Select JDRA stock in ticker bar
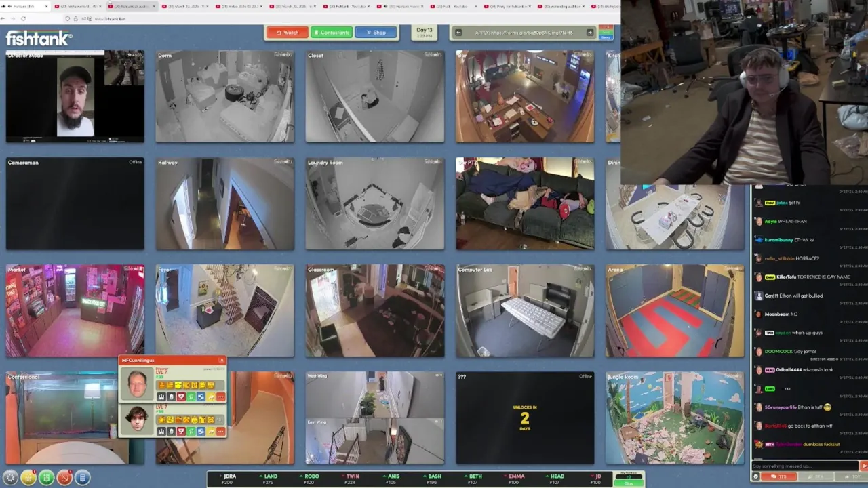The image size is (868, 488). point(229,479)
